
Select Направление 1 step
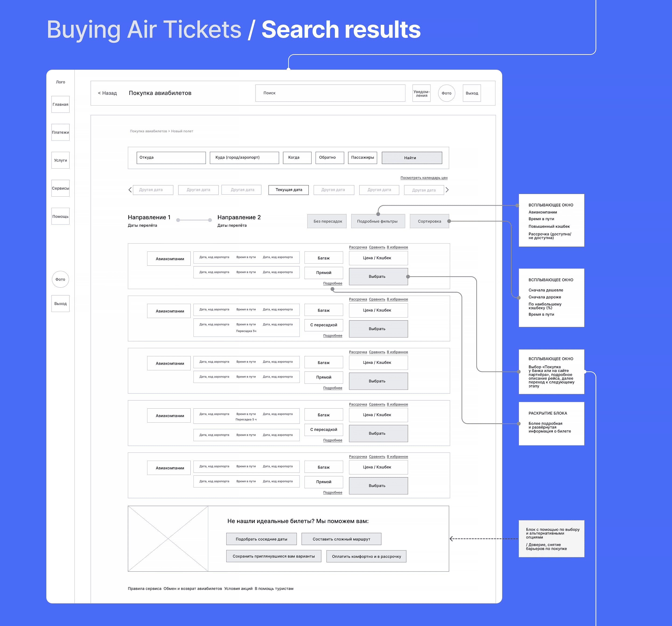click(x=149, y=217)
